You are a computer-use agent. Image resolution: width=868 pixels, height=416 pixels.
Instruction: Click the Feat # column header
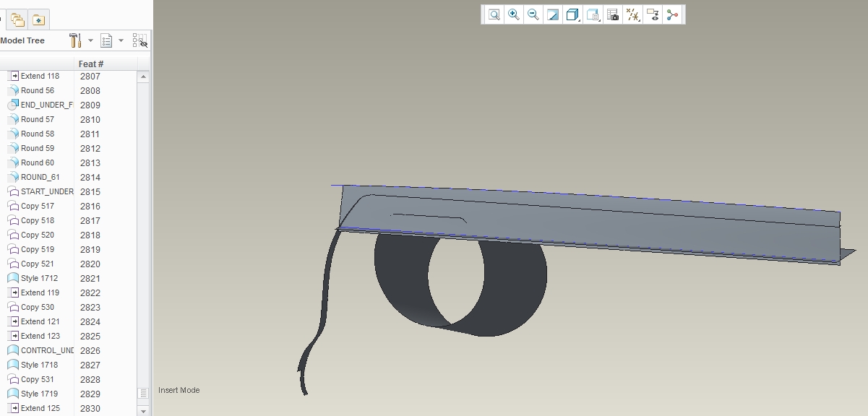coord(91,64)
